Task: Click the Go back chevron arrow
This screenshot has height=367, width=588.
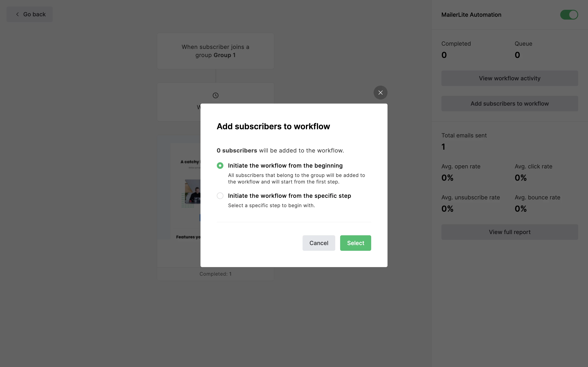Action: 18,14
